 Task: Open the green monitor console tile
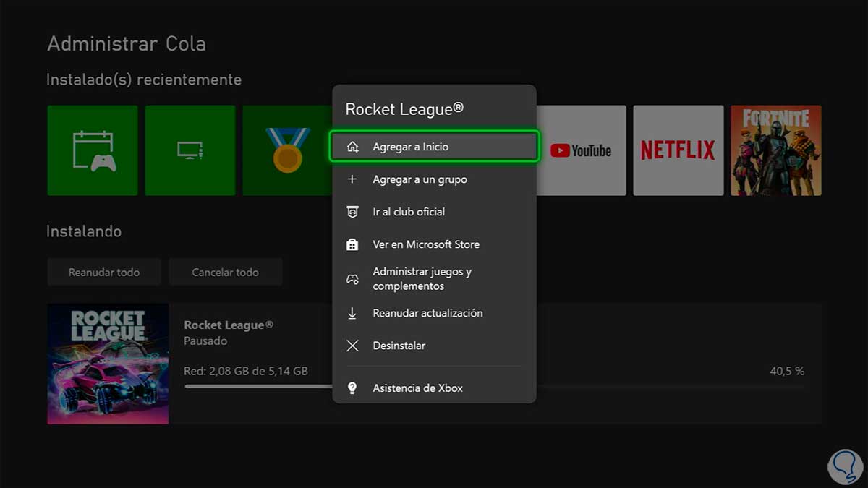(x=190, y=150)
